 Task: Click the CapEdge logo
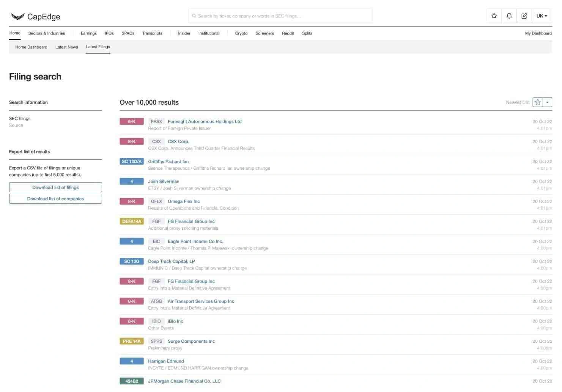click(x=35, y=16)
